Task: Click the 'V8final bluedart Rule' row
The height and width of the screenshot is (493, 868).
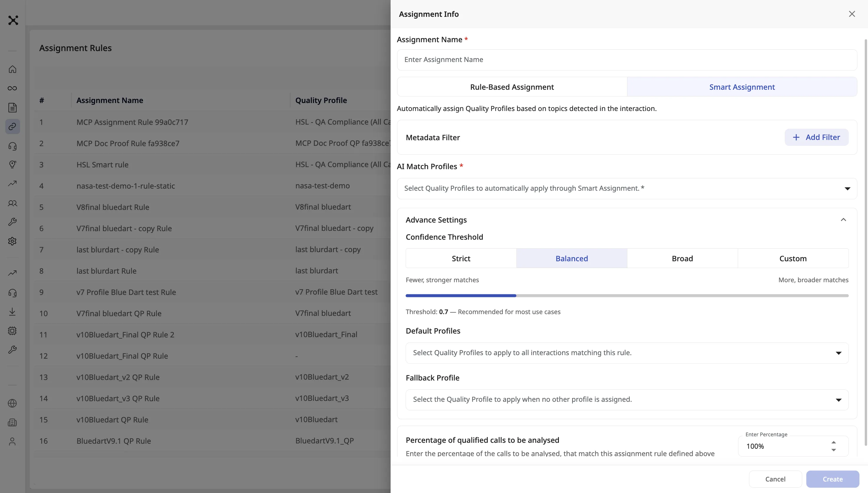Action: (x=212, y=207)
